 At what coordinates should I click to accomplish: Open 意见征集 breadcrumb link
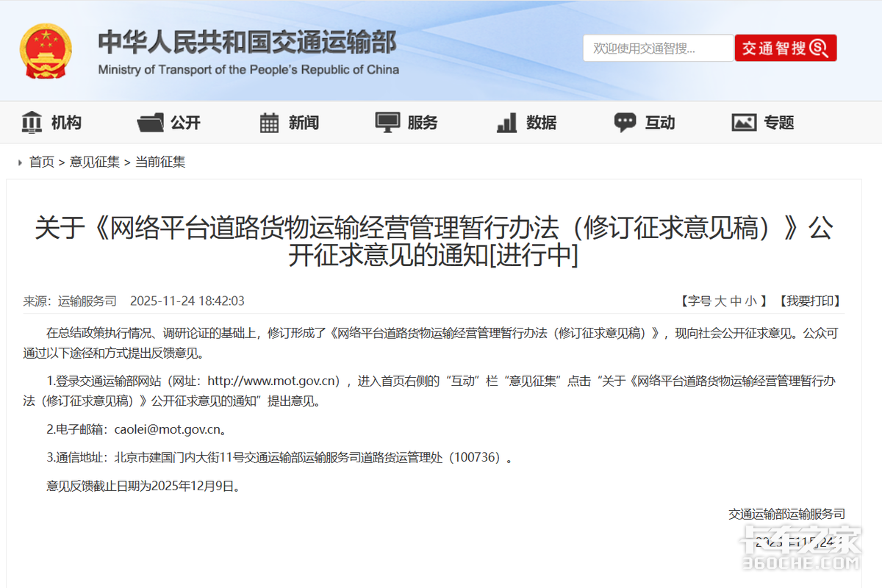click(x=95, y=162)
